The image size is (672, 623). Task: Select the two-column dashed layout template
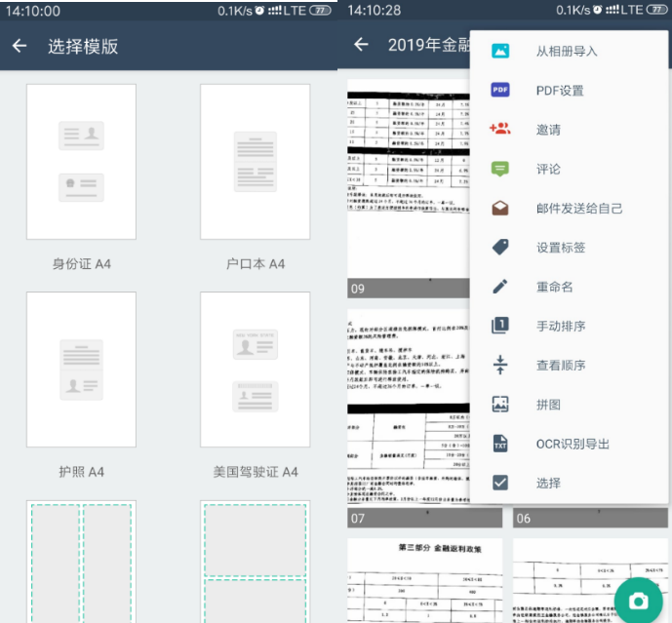(81, 562)
